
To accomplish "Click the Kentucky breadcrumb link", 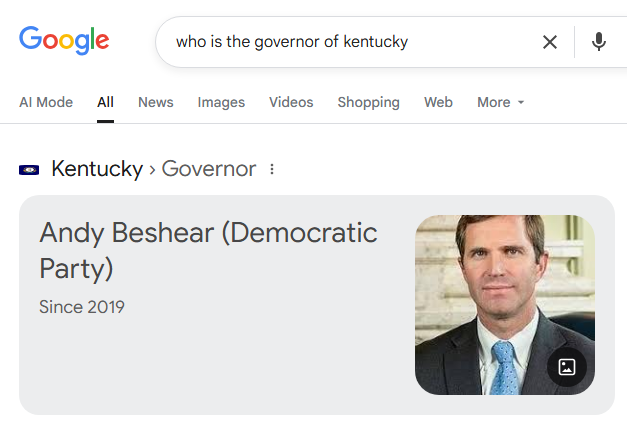I will [96, 169].
